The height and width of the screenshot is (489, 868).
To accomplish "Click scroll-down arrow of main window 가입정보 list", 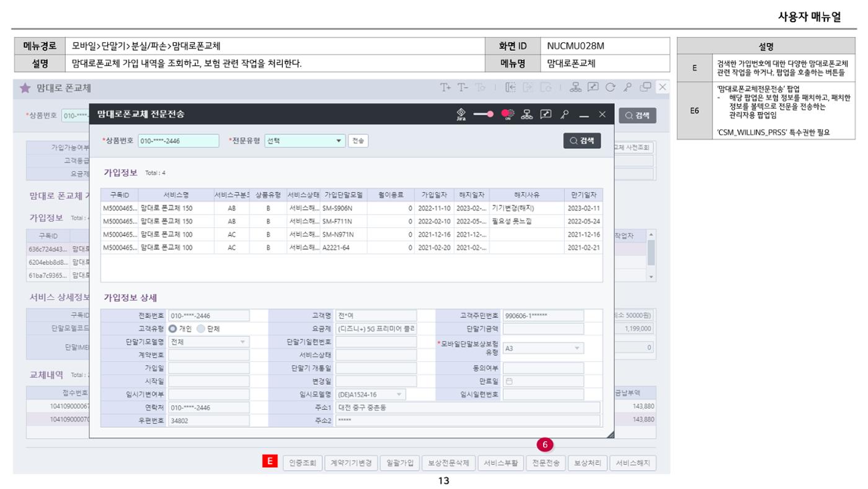I will pos(650,276).
